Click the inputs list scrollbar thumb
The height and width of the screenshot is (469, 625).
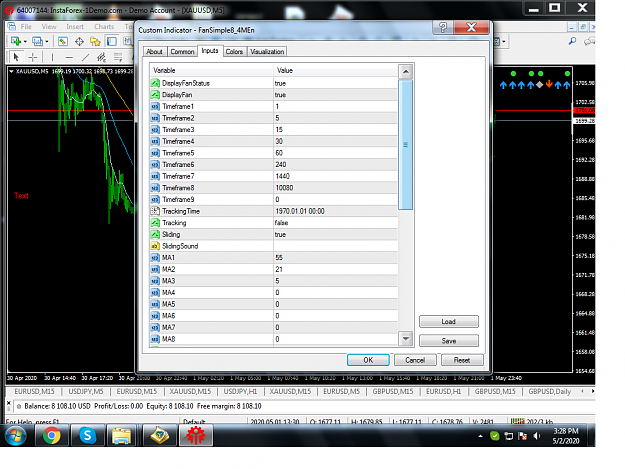pos(406,145)
